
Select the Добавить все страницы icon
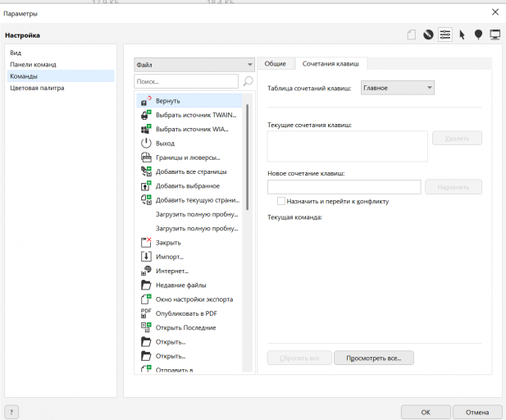[x=146, y=171]
